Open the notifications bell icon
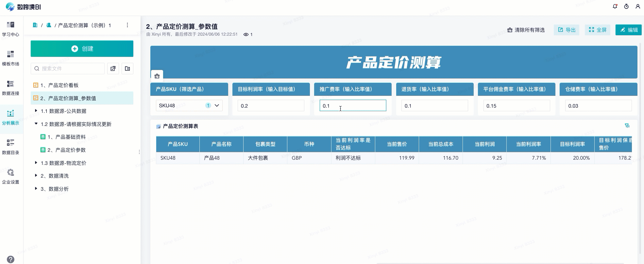Screen dimensions: 644x264 pyautogui.click(x=615, y=6)
